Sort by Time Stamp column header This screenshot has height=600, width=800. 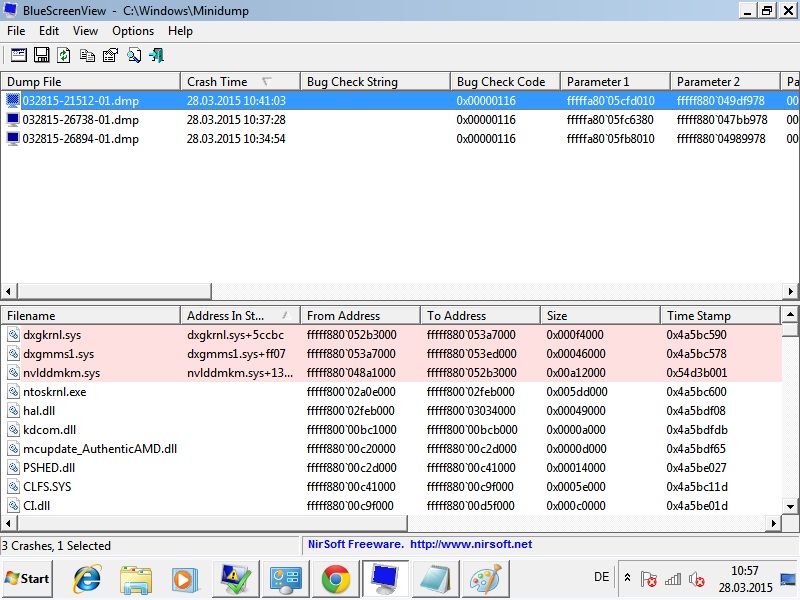pos(720,316)
